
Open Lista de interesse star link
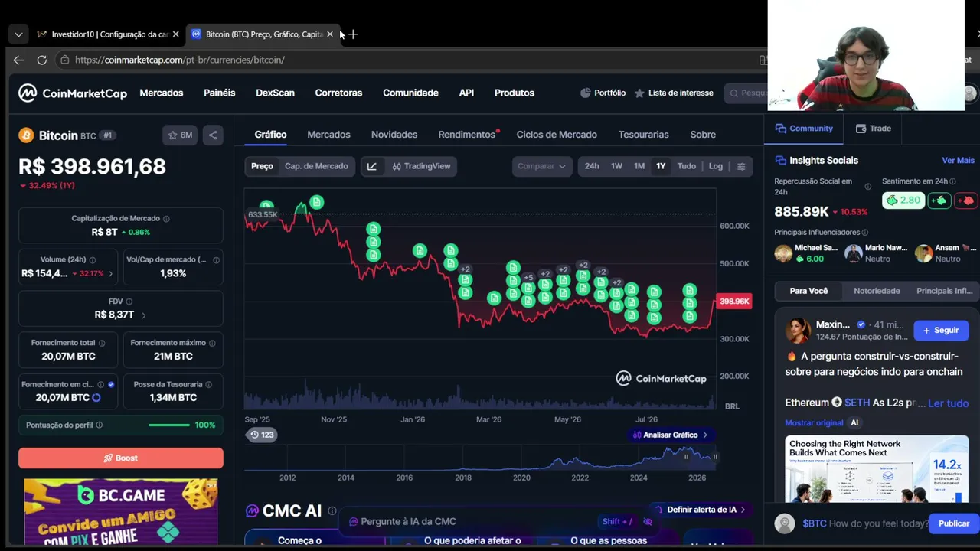(x=674, y=93)
